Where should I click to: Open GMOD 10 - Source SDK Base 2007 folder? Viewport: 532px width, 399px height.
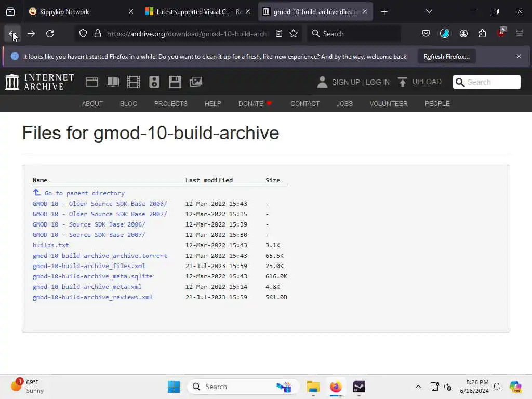pyautogui.click(x=89, y=235)
